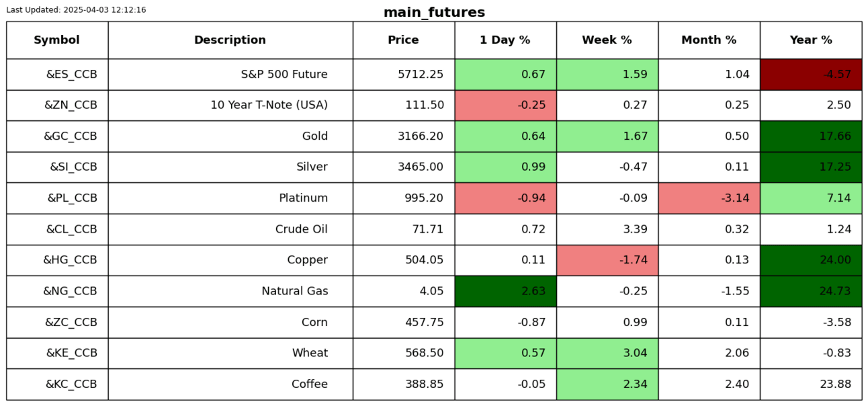Click the Year % column header
This screenshot has height=406, width=868.
click(810, 40)
